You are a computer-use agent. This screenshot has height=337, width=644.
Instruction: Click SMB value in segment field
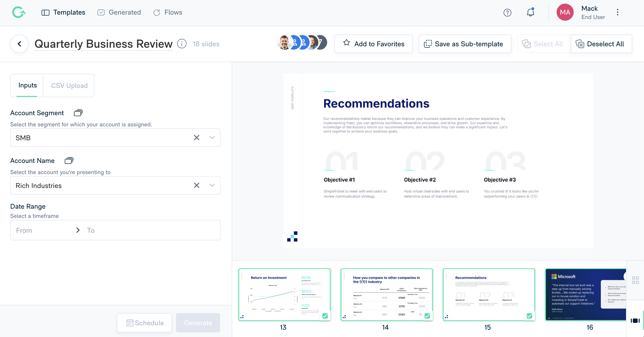[23, 138]
